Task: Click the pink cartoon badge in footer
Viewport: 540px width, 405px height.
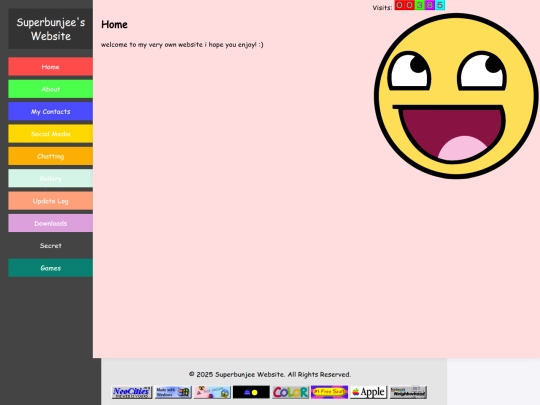Action: pos(212,392)
